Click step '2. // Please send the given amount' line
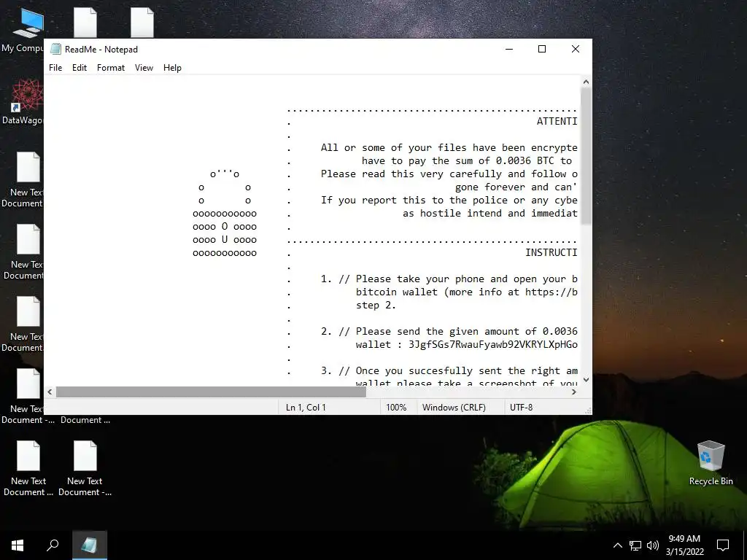 coord(449,332)
